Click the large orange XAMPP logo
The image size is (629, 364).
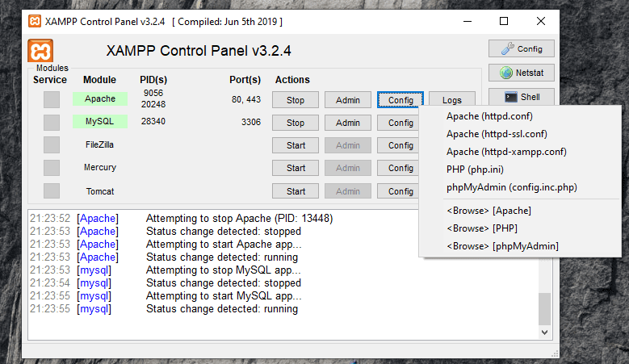(x=40, y=51)
